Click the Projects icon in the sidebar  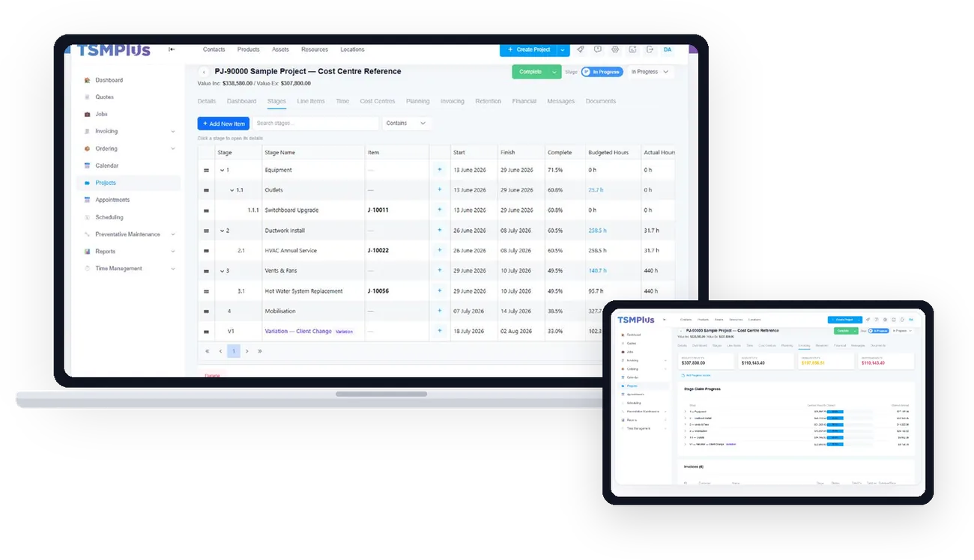tap(87, 183)
